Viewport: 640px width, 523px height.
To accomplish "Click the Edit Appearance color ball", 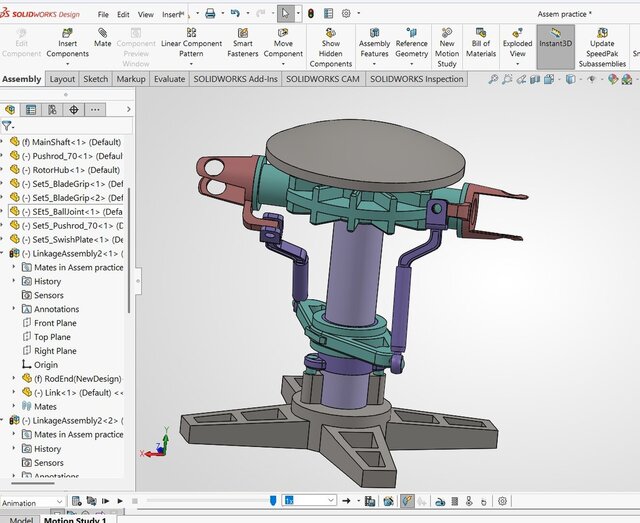I will click(613, 79).
